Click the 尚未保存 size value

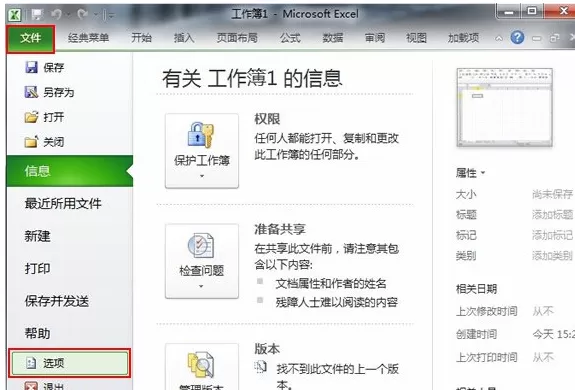pos(553,194)
